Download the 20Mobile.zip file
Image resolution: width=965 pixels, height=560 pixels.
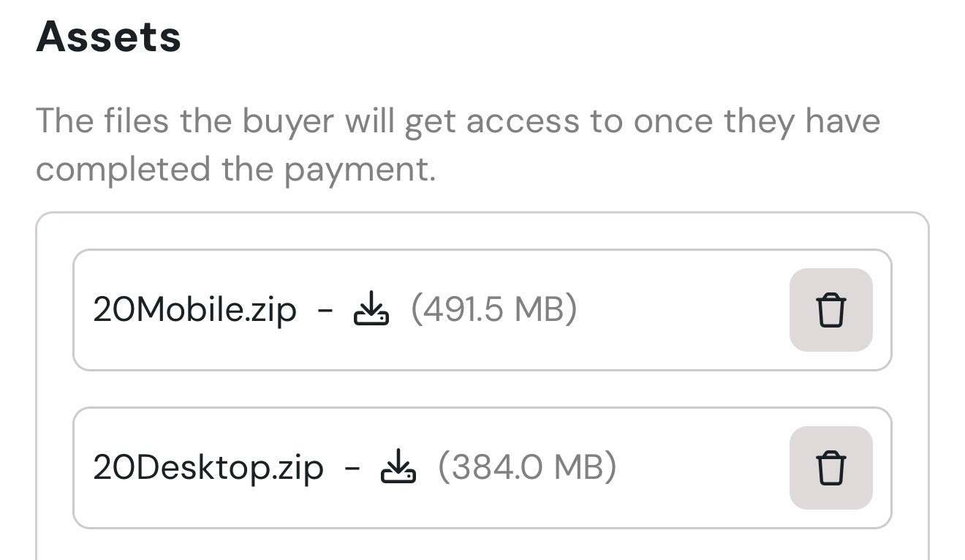371,309
